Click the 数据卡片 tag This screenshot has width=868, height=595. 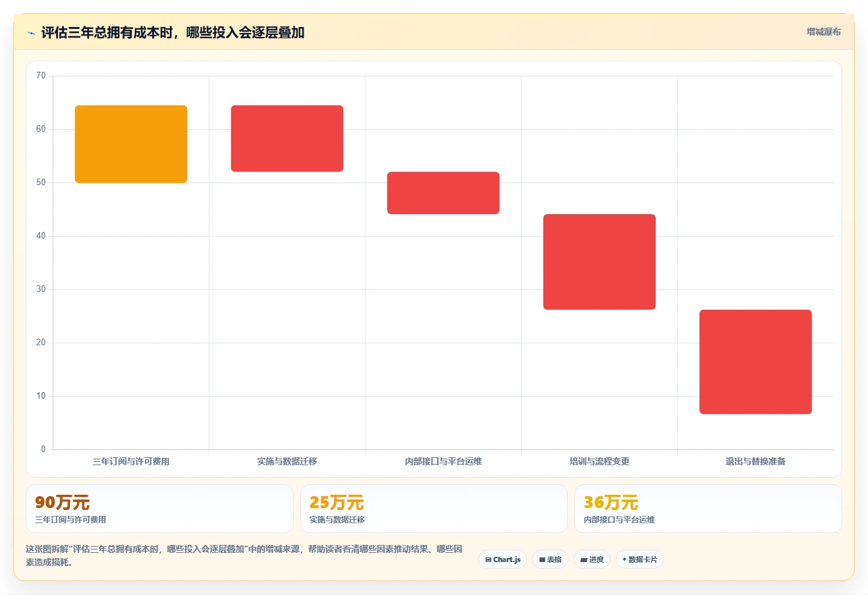click(639, 559)
